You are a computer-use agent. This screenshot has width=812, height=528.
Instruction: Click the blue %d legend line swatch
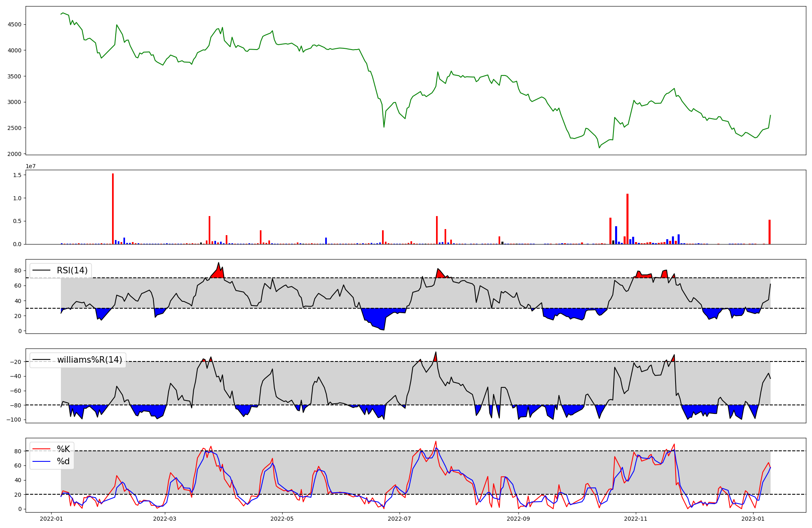pos(41,461)
